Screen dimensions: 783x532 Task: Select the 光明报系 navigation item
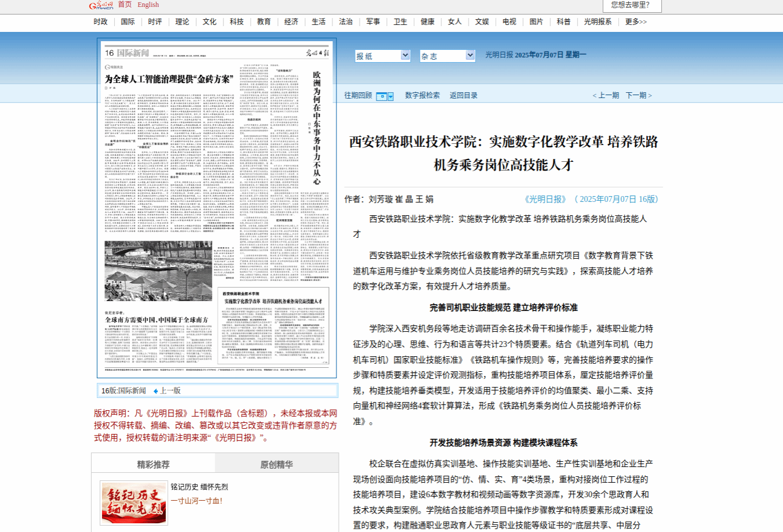(597, 22)
